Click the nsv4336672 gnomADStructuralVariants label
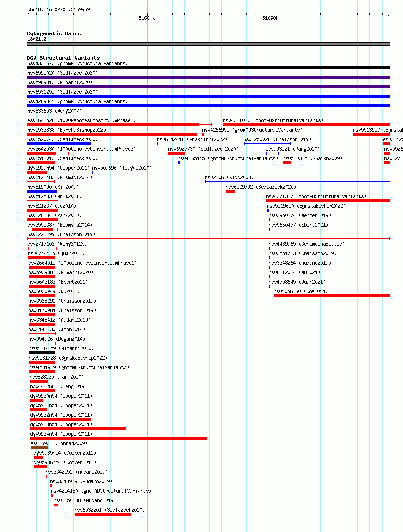This screenshot has height=532, width=403. click(77, 63)
